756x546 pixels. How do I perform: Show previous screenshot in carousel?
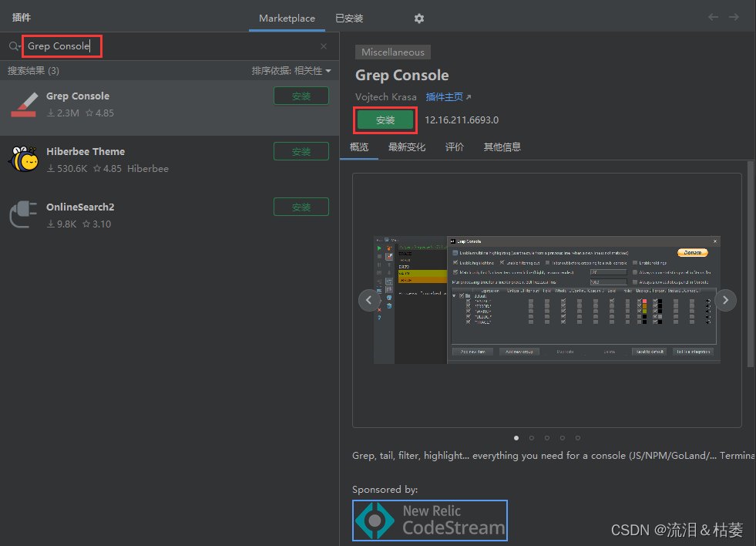(369, 300)
